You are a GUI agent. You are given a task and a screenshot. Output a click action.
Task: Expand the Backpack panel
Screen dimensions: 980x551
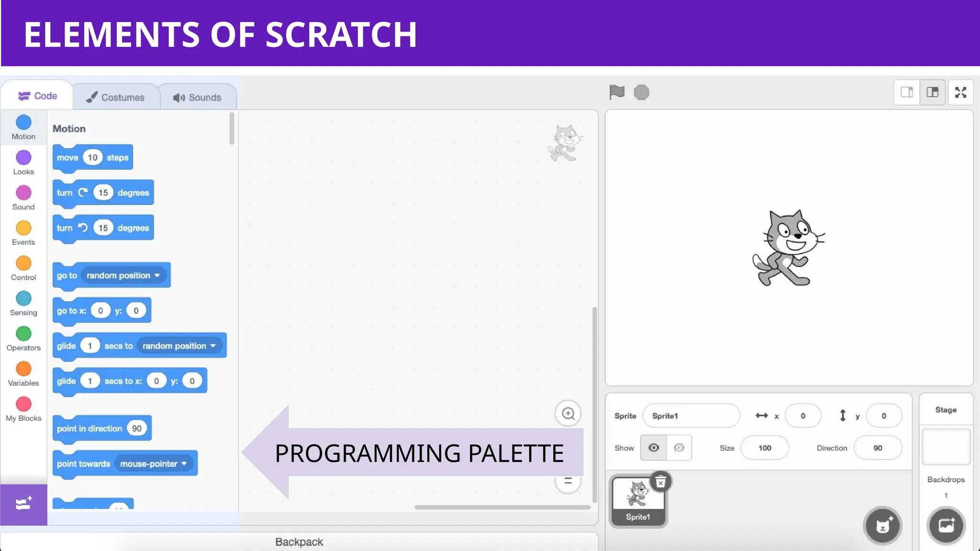point(299,542)
